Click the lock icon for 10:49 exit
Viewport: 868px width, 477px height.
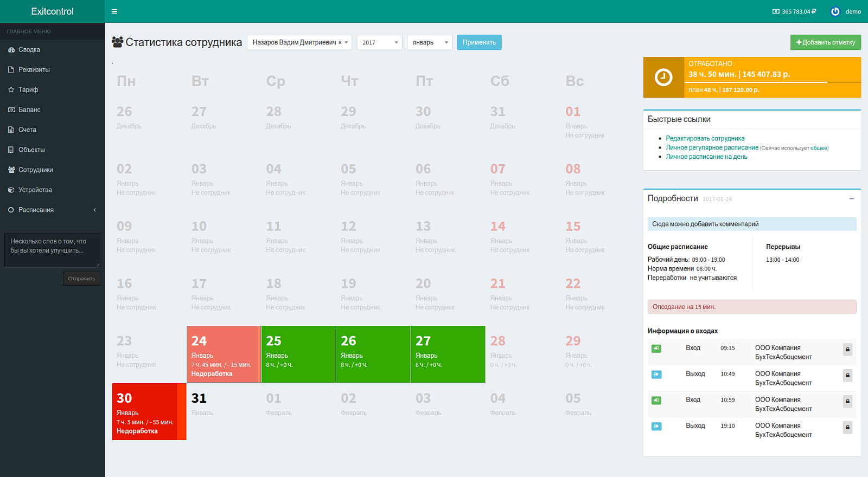(x=847, y=376)
